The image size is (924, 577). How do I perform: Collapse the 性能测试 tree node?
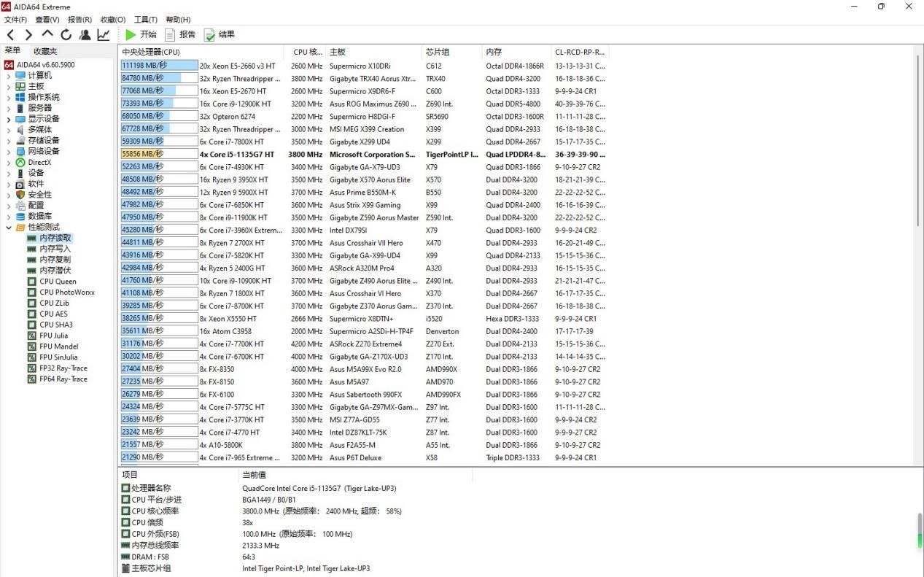(9, 228)
